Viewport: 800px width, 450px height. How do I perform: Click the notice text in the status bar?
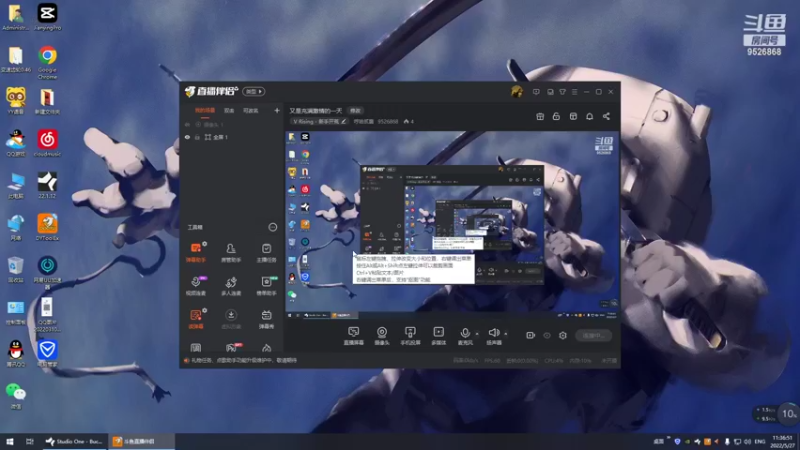click(244, 360)
